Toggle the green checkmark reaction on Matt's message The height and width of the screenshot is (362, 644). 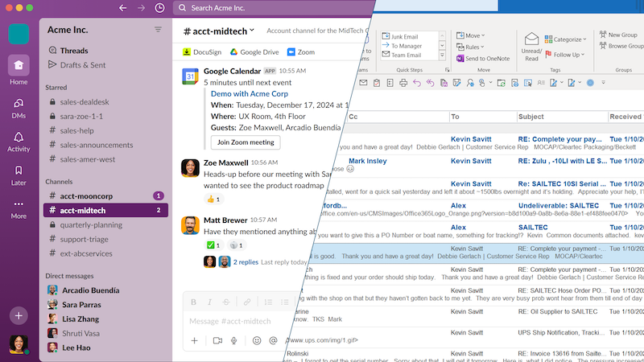[213, 245]
